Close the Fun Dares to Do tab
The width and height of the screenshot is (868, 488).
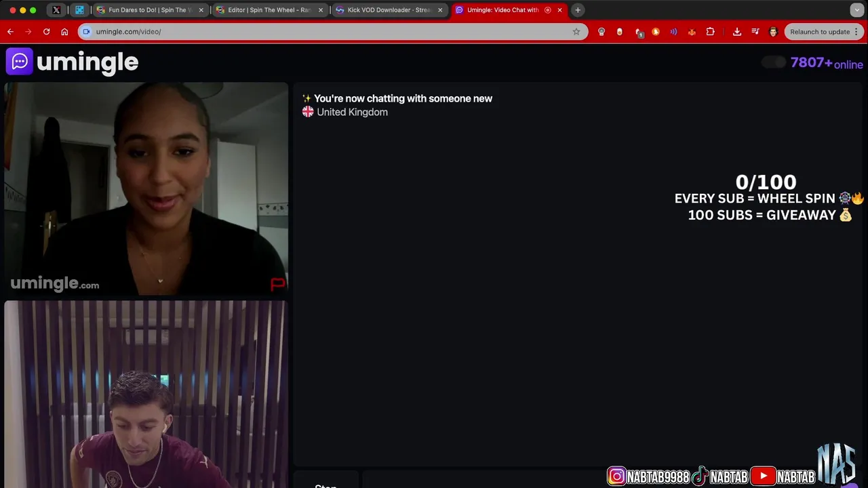click(x=201, y=10)
